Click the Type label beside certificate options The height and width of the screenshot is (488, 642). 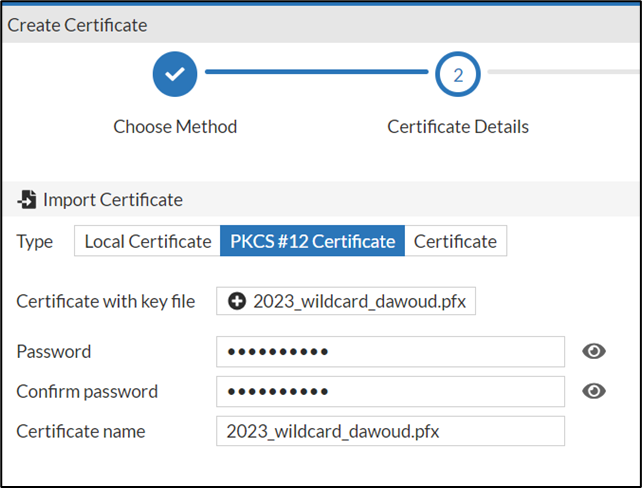[35, 241]
